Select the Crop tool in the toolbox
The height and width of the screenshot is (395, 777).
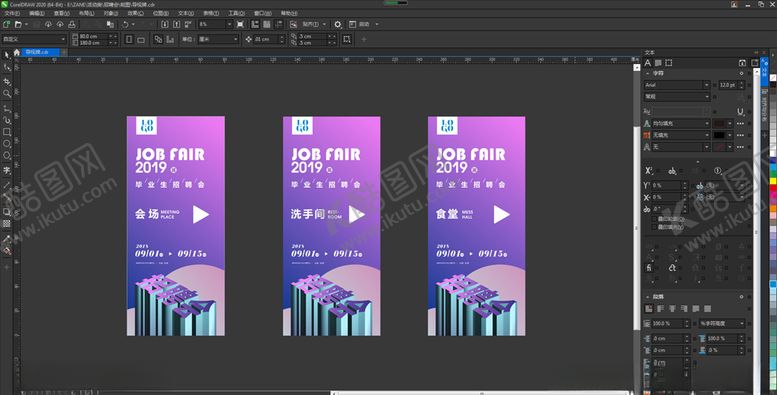7,80
